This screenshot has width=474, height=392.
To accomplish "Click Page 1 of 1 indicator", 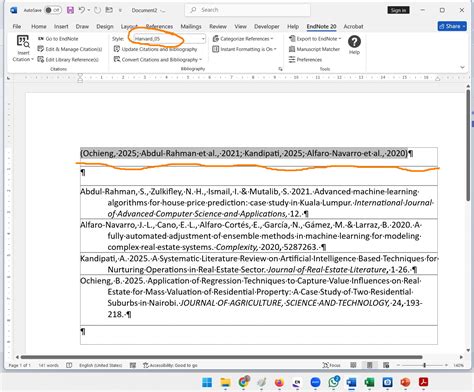I will coord(19,365).
